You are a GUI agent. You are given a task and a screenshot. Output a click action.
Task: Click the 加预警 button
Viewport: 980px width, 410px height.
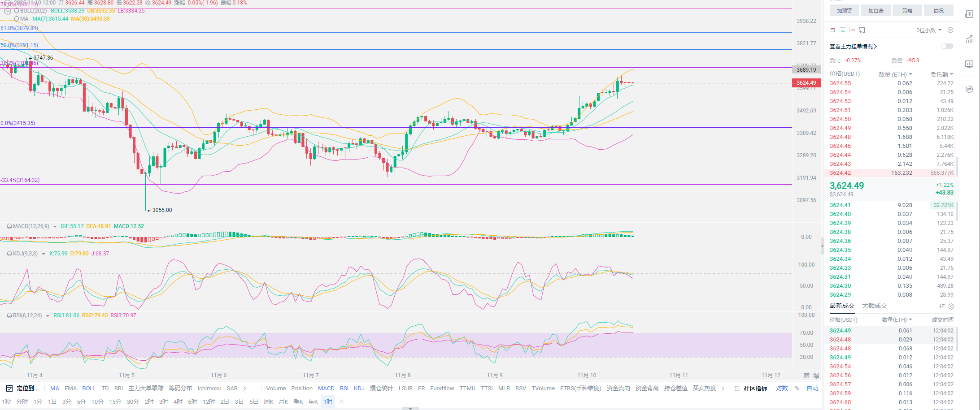click(x=844, y=11)
